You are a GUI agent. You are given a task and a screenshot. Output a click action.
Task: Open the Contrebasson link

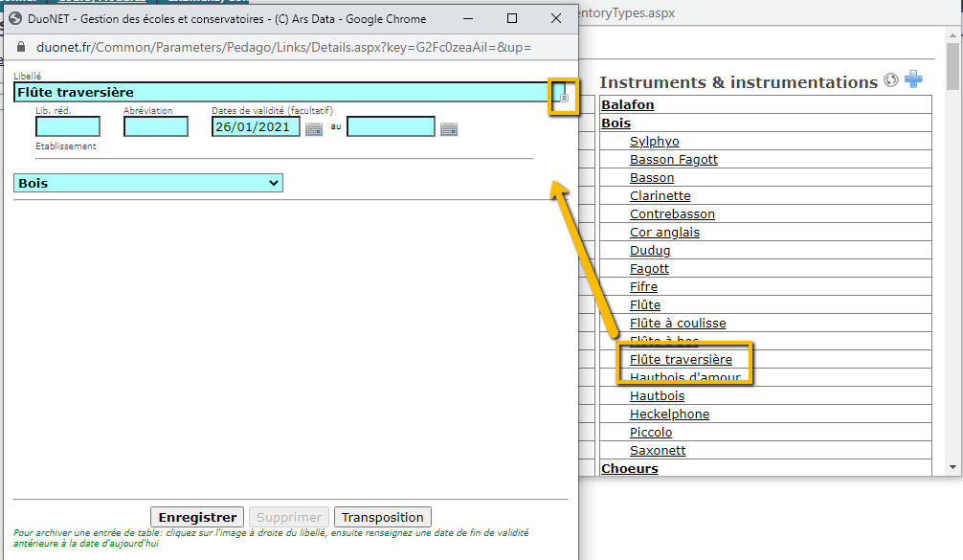tap(672, 214)
